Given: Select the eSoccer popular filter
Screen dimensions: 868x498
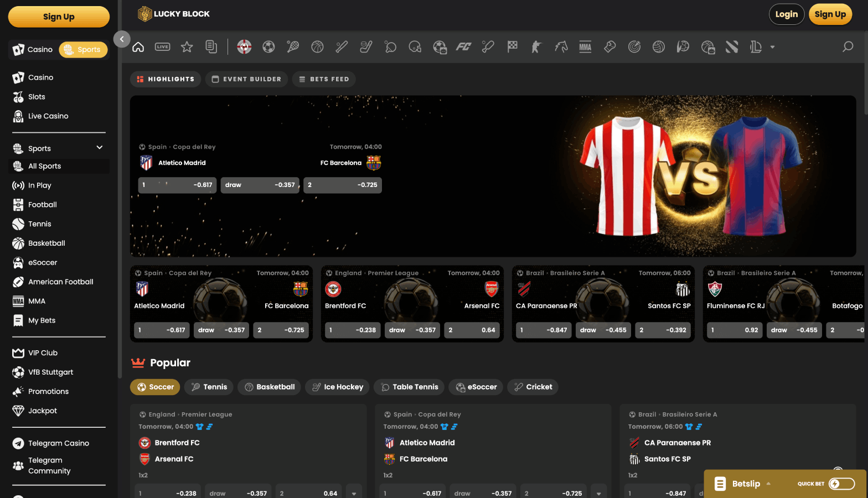Looking at the screenshot, I should pyautogui.click(x=476, y=387).
